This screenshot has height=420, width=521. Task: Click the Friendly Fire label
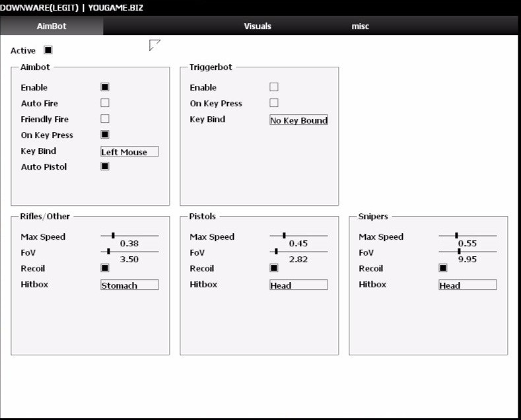tap(44, 120)
